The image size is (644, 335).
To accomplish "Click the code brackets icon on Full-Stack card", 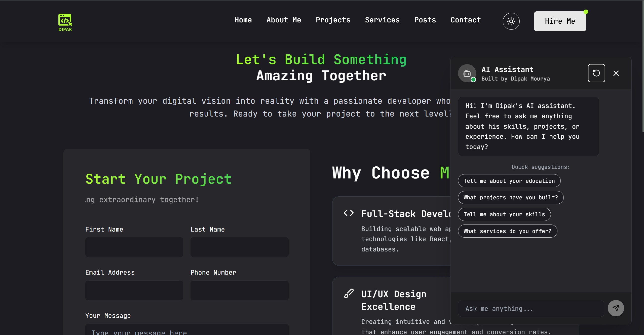I will pyautogui.click(x=348, y=213).
